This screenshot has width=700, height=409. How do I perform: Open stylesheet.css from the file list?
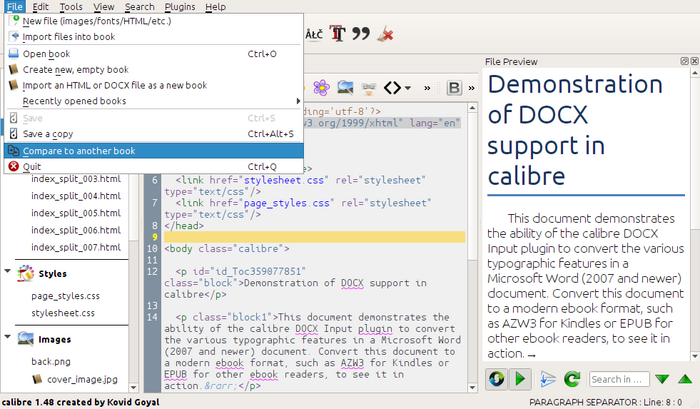(x=61, y=313)
